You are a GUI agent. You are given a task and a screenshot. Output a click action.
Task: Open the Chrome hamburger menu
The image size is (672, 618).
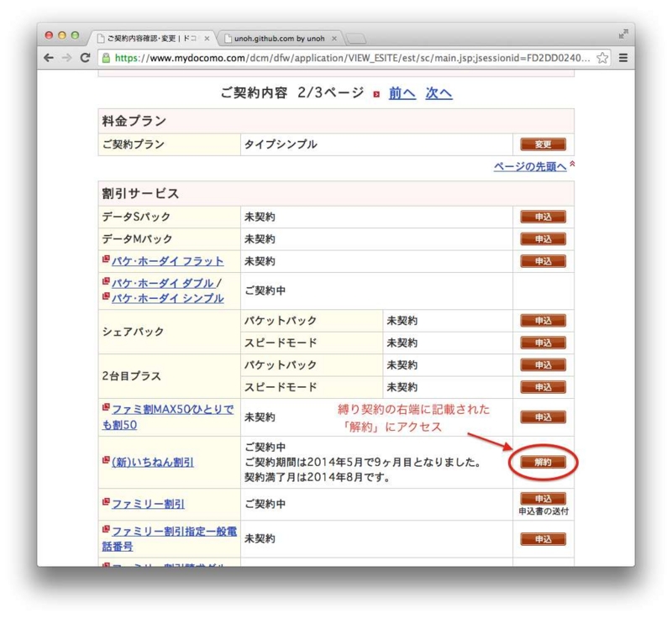(x=623, y=58)
